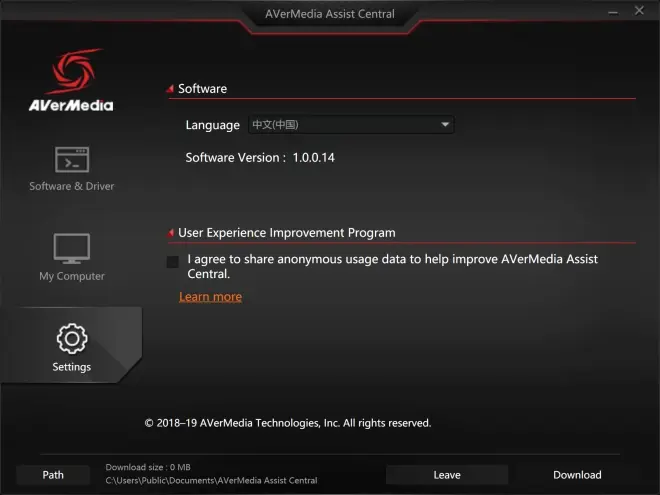Image resolution: width=660 pixels, height=495 pixels.
Task: Close the AVerMedia Assist Central window
Action: click(639, 11)
